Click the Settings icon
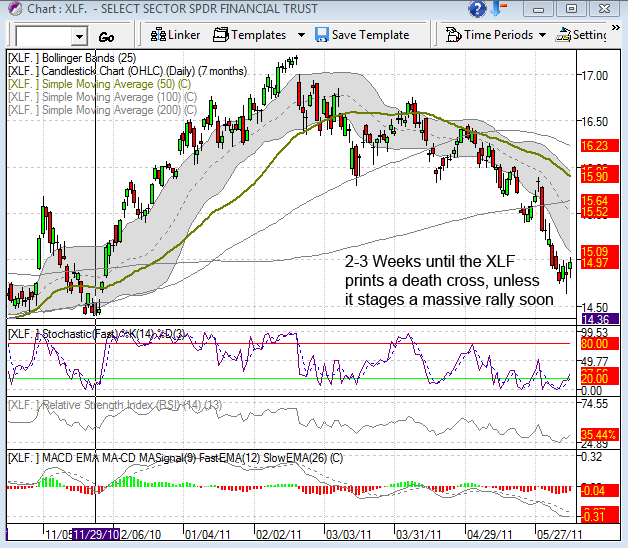This screenshot has width=628, height=548. [x=563, y=35]
